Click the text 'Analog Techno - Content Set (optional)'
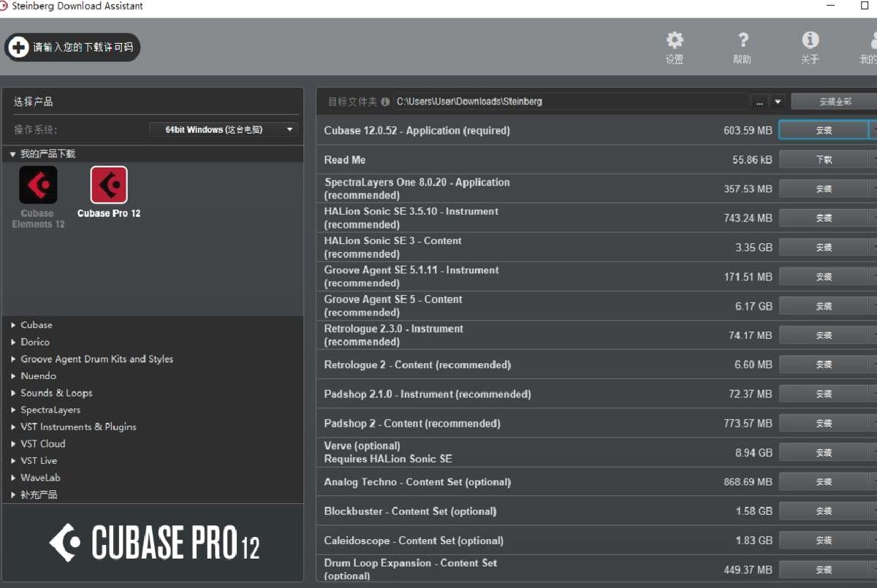 (x=418, y=482)
